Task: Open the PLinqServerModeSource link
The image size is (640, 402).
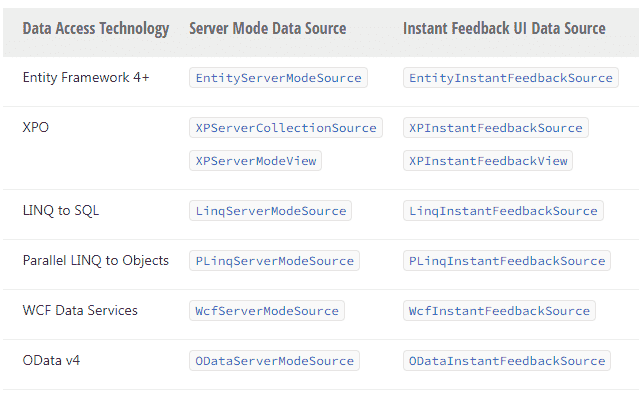Action: [x=274, y=261]
